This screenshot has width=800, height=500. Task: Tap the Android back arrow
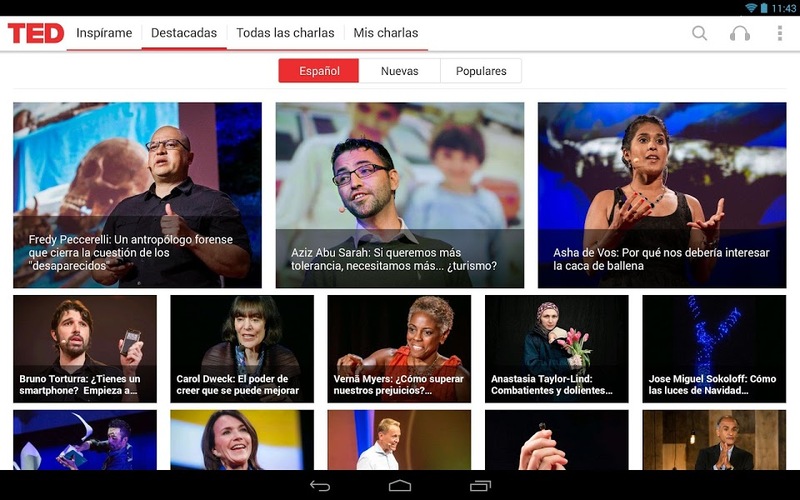click(x=320, y=486)
